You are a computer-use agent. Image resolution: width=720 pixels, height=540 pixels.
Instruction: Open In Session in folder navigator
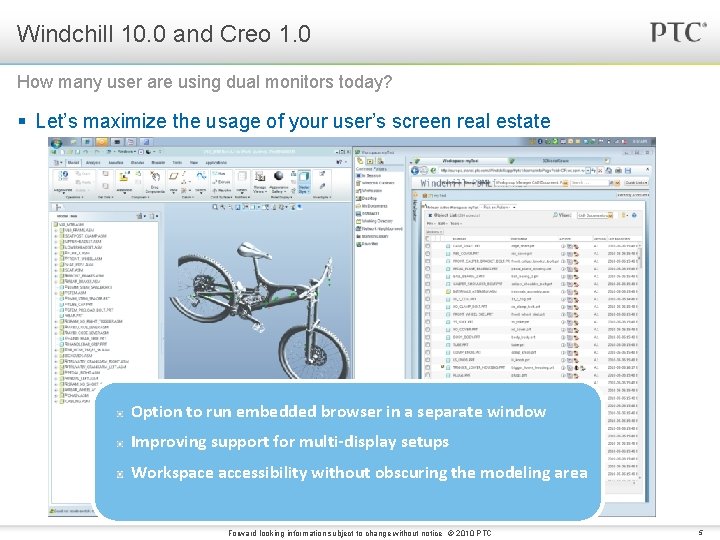pyautogui.click(x=369, y=175)
